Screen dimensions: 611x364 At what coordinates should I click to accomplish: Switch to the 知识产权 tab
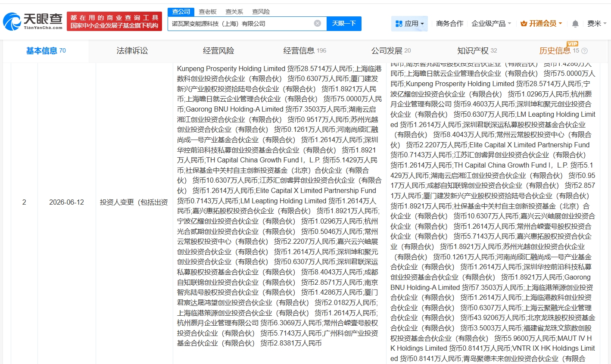pyautogui.click(x=477, y=51)
